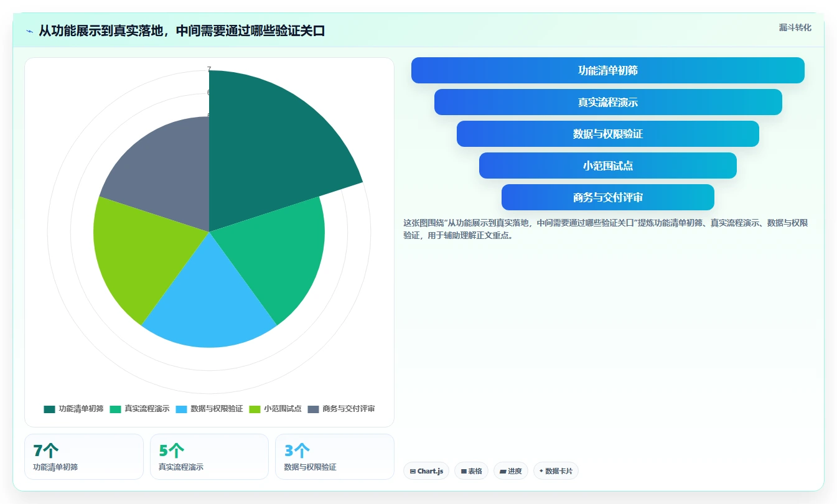The image size is (837, 504).
Task: Open the 3个 数据与权限验证 stat card
Action: (x=335, y=457)
